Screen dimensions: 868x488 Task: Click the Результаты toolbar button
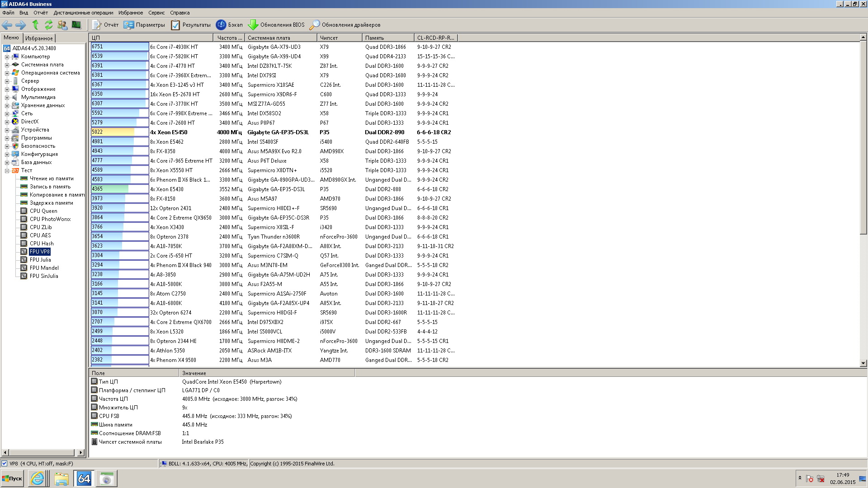pyautogui.click(x=191, y=25)
